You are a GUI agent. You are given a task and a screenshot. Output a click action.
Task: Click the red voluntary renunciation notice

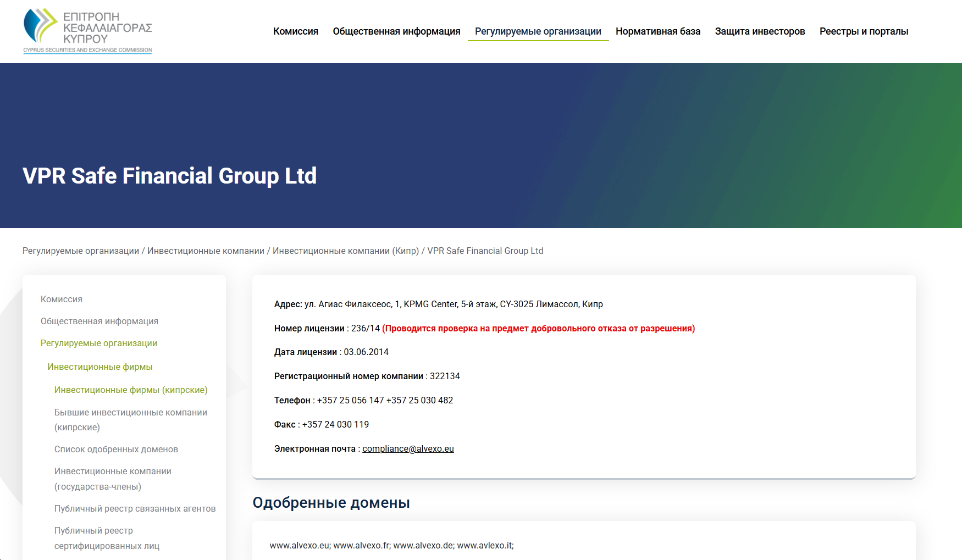pos(539,328)
